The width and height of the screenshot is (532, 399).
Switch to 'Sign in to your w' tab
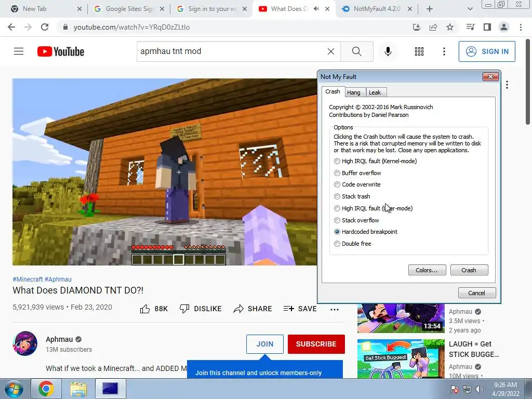coord(212,9)
